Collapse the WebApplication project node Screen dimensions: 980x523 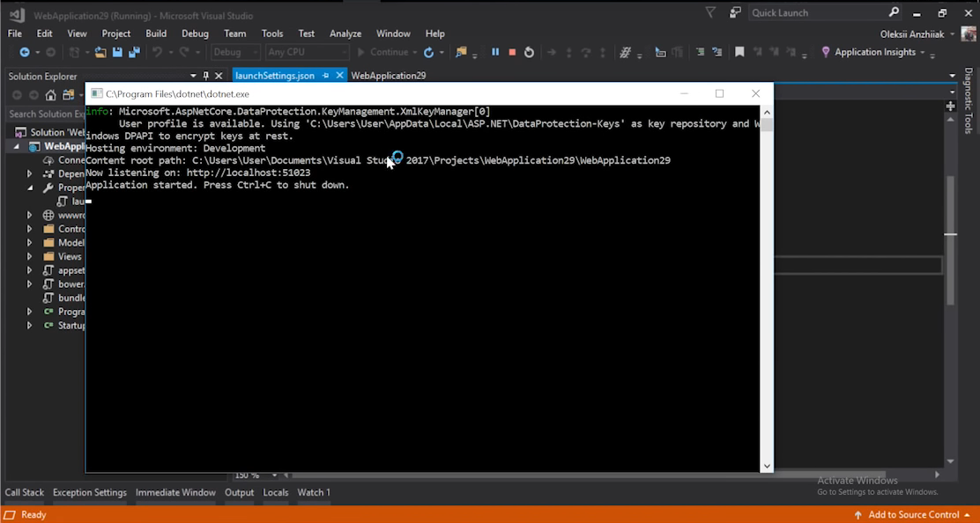(x=16, y=147)
